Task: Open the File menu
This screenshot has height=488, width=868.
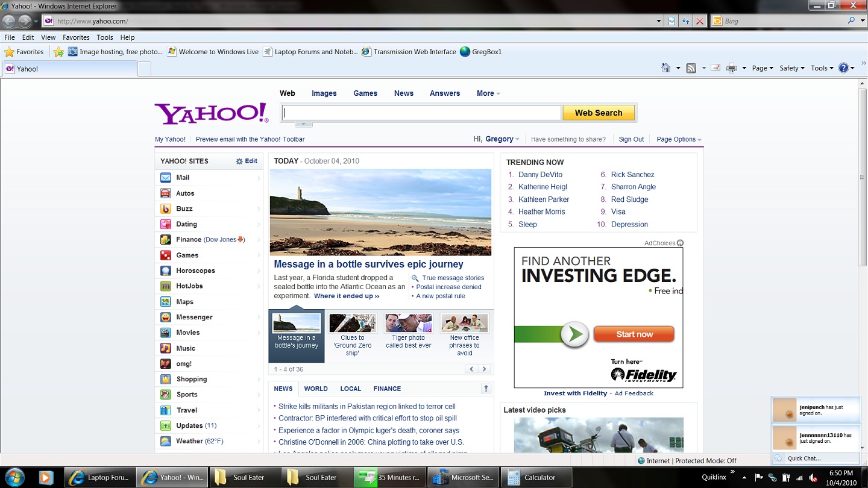Action: point(10,37)
